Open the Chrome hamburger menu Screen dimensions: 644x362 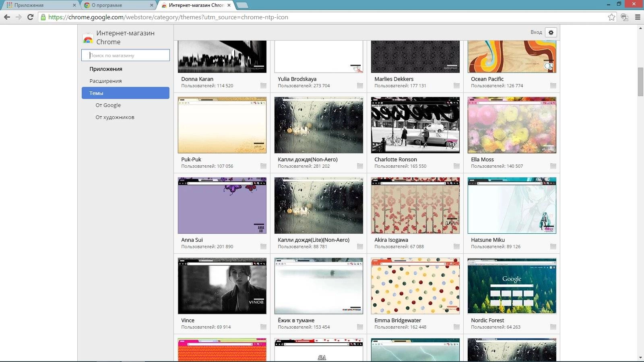click(x=638, y=17)
